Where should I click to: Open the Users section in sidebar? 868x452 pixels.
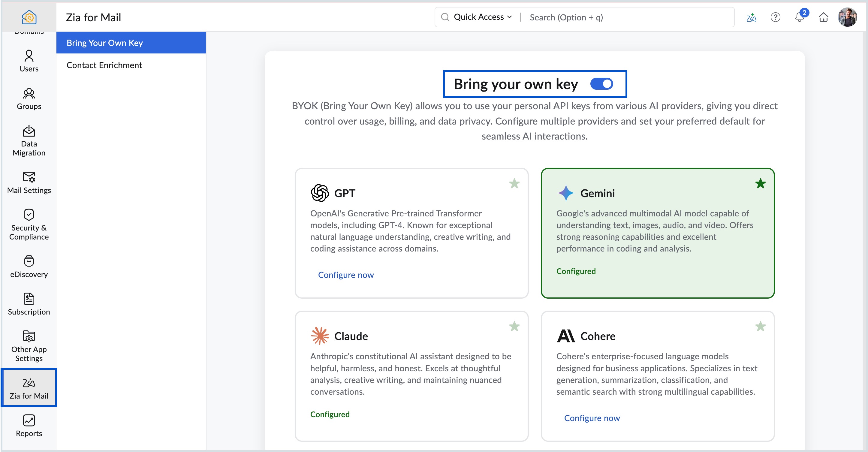click(29, 61)
